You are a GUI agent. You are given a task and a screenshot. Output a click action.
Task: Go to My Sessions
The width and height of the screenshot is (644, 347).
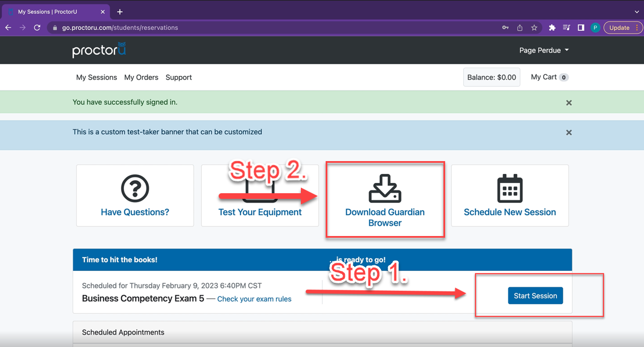96,77
